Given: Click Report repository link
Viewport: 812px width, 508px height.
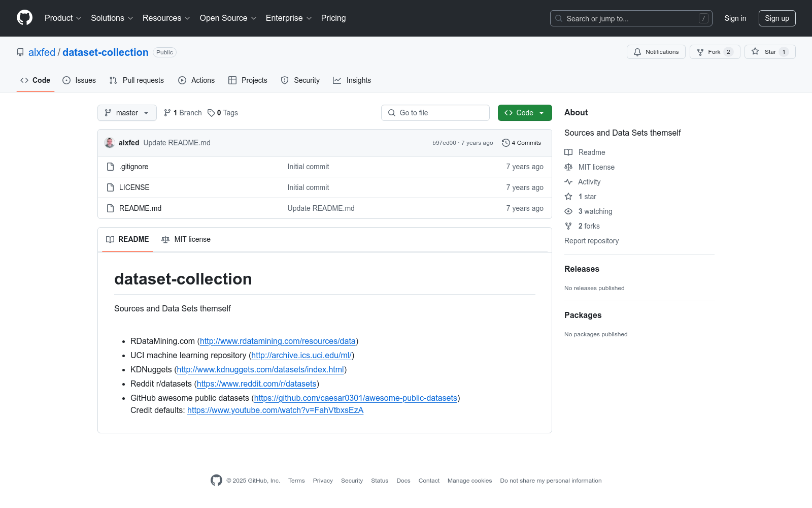Looking at the screenshot, I should pyautogui.click(x=592, y=241).
